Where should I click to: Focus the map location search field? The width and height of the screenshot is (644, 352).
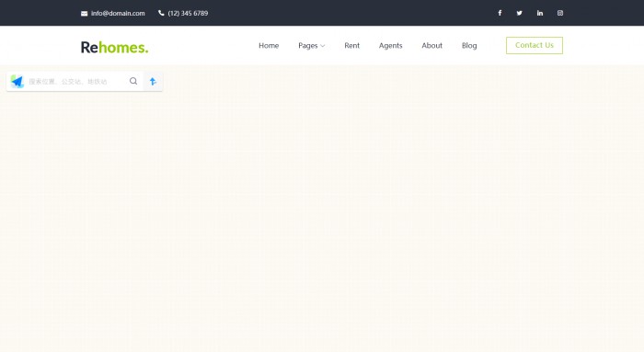coord(76,81)
